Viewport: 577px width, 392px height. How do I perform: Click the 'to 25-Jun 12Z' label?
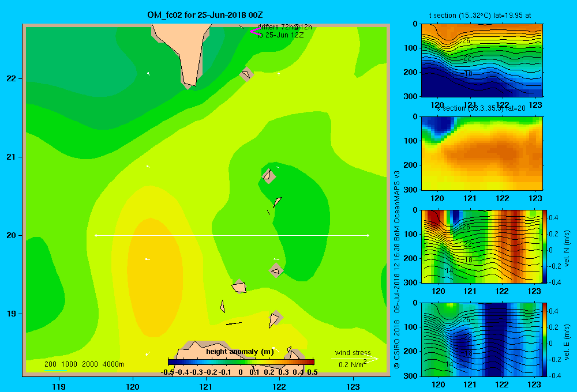tap(280, 35)
